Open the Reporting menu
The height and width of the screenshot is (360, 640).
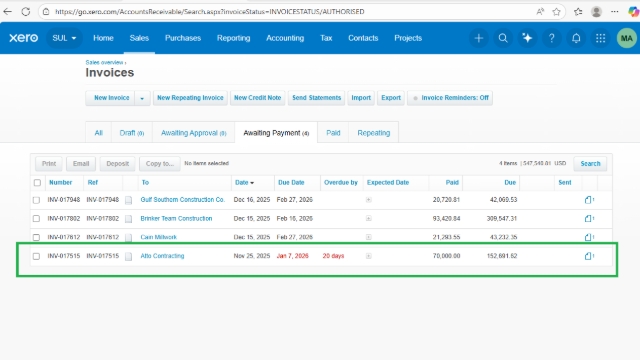click(x=233, y=38)
